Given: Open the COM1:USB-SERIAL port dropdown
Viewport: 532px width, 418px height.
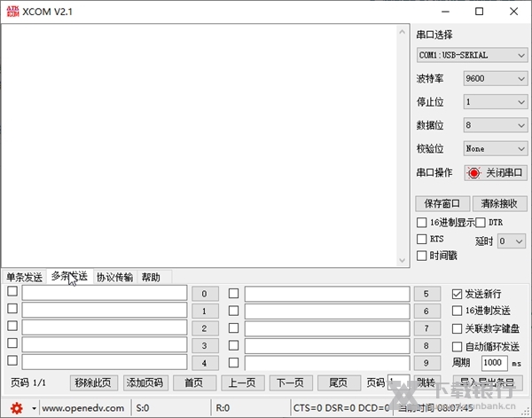Looking at the screenshot, I should pyautogui.click(x=472, y=55).
